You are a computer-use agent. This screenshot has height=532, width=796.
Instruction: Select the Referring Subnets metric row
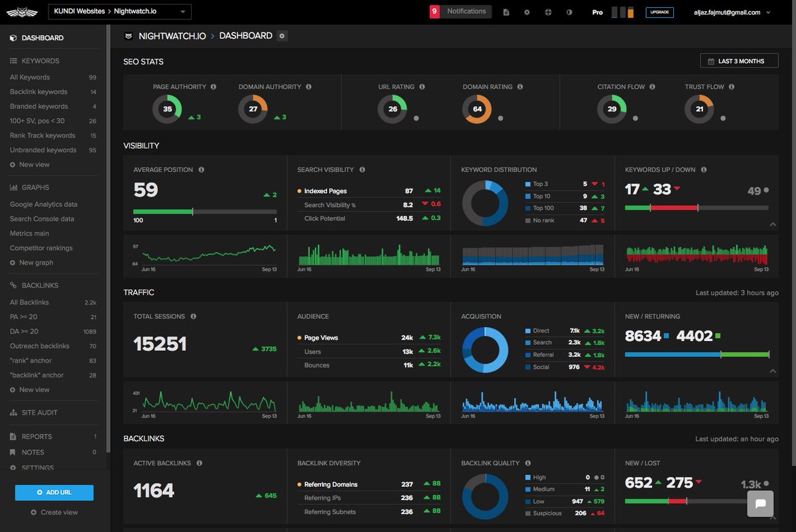point(369,511)
